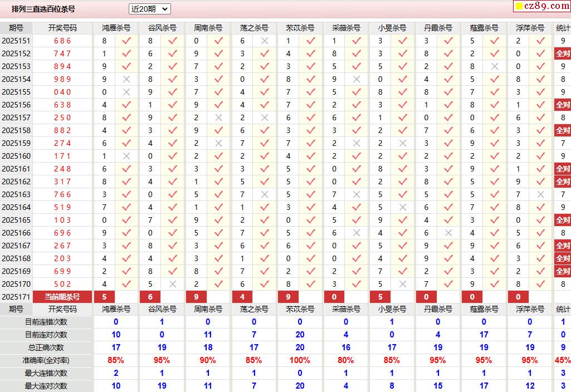The image size is (571, 392).
Task: Click the X mark for 荡之杀号 in row 2025151
Action: click(265, 41)
